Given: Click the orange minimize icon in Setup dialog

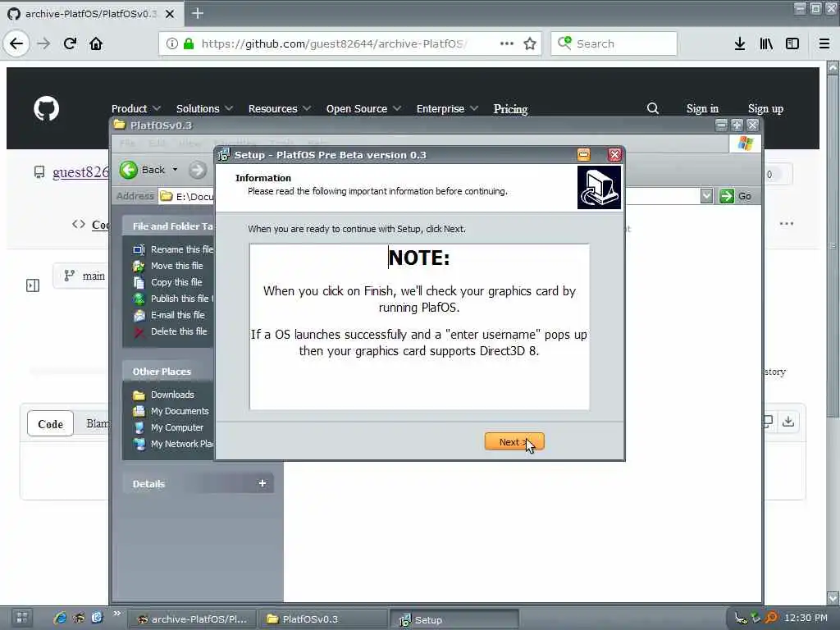Looking at the screenshot, I should click(x=583, y=155).
